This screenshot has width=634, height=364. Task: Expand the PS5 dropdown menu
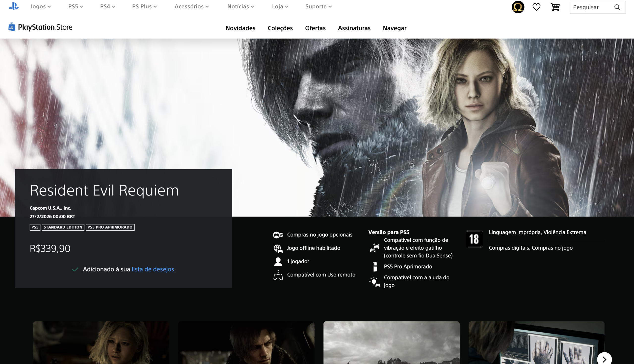76,6
